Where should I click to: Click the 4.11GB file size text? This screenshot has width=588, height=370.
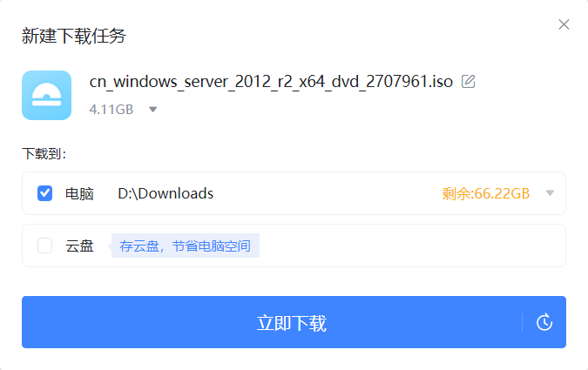(112, 110)
